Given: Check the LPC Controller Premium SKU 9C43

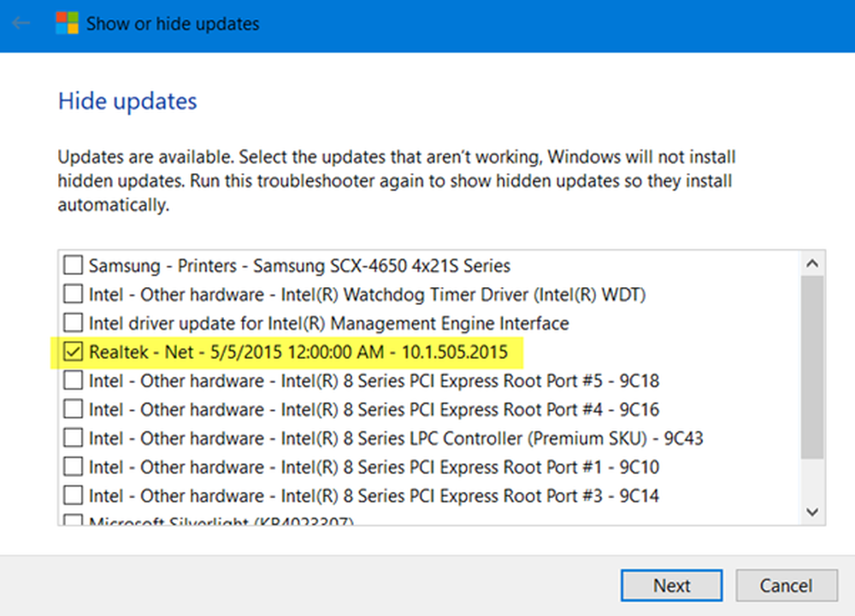Looking at the screenshot, I should [73, 438].
